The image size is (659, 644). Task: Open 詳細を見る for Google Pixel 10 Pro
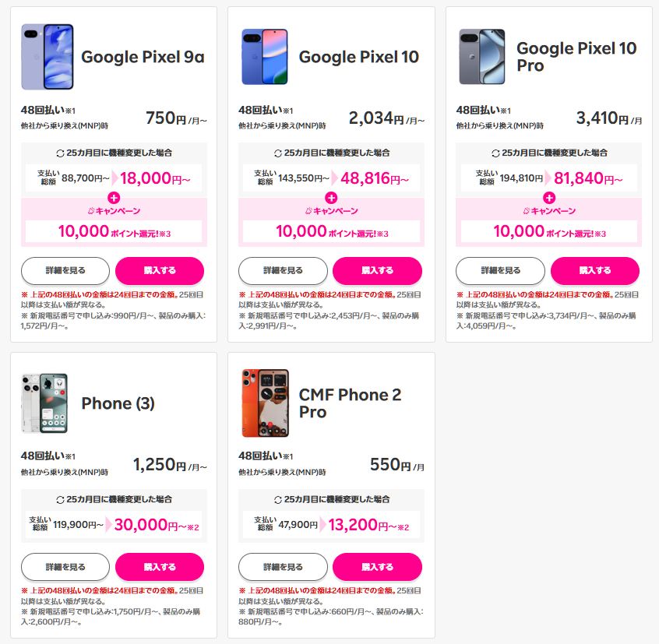501,271
